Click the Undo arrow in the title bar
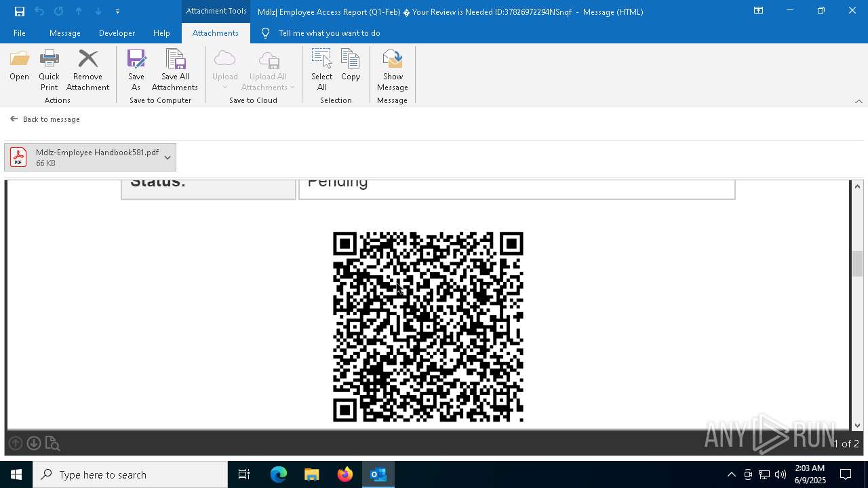 [39, 12]
